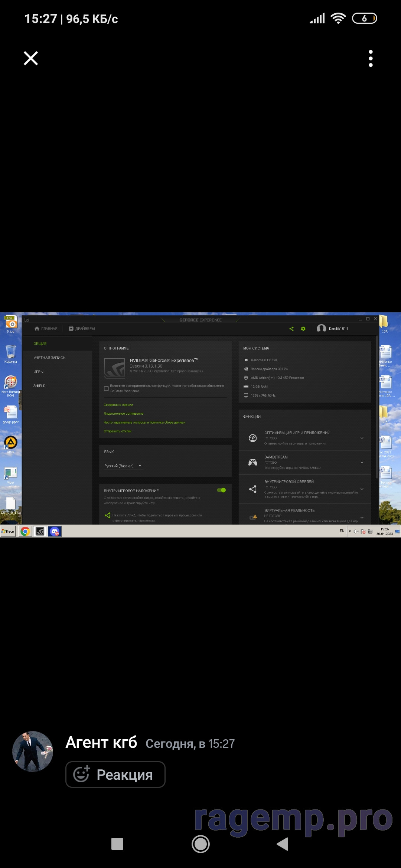Open the AIMP desktop shortcut
The image size is (401, 868).
click(11, 445)
